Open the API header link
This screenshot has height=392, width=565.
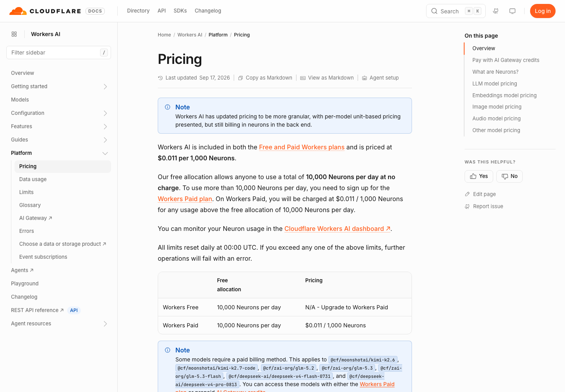pyautogui.click(x=162, y=11)
